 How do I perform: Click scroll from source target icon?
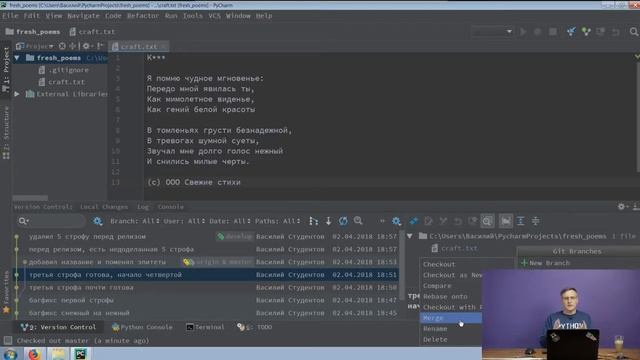click(62, 46)
